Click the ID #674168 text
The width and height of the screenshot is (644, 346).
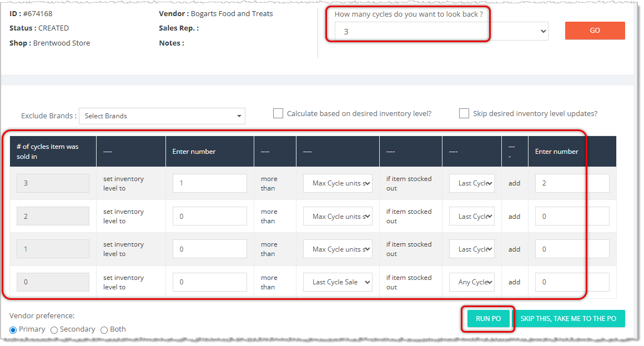[x=31, y=13]
